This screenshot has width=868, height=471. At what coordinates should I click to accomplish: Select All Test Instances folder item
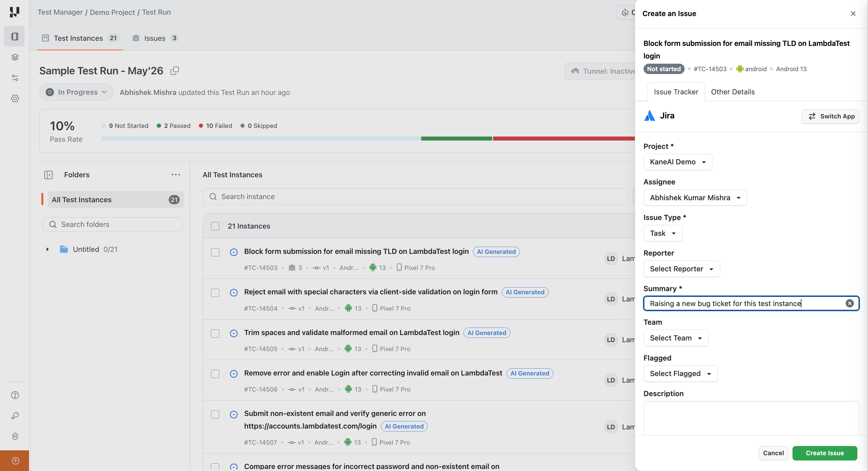tap(116, 200)
